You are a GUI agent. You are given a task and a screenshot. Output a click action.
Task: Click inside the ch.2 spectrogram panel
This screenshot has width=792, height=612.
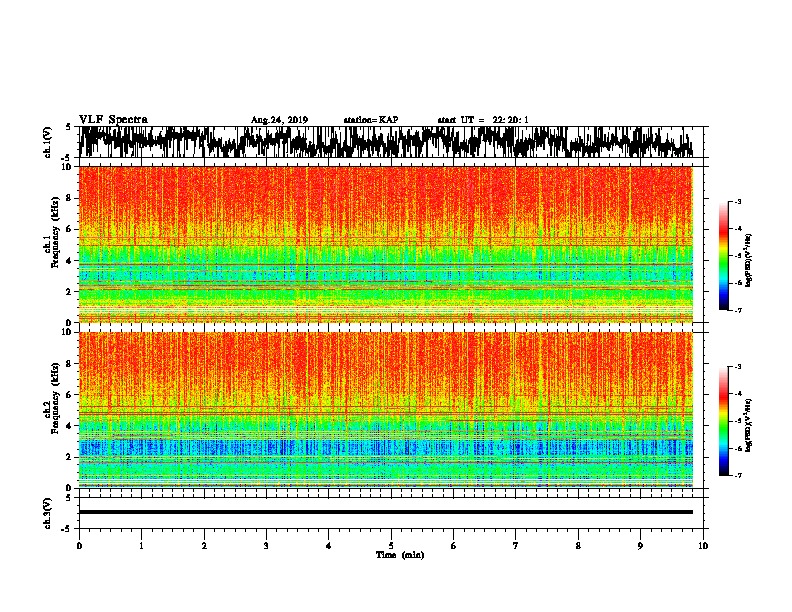click(386, 410)
